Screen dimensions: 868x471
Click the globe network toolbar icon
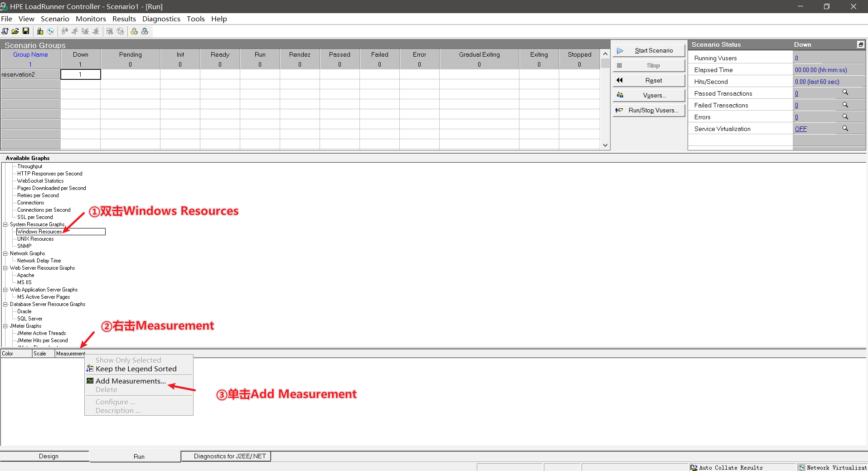pyautogui.click(x=51, y=31)
